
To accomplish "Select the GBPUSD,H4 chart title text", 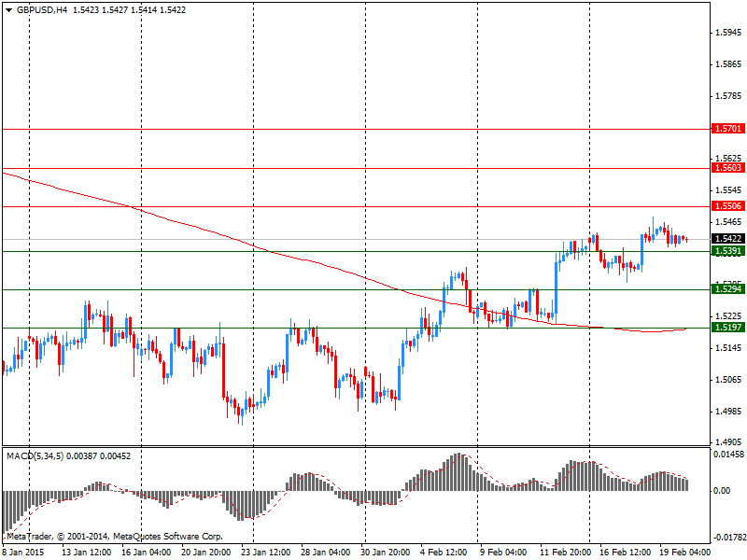I will coord(42,10).
